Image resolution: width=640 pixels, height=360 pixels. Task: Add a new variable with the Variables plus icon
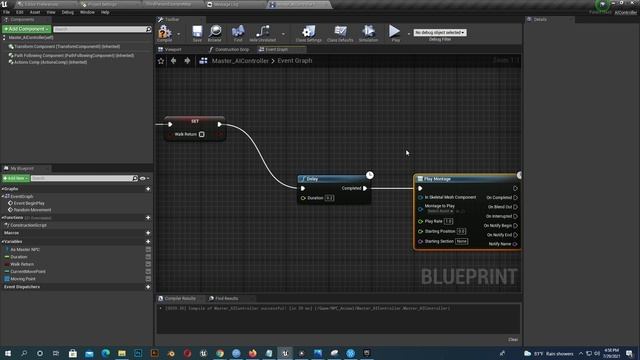coord(148,242)
